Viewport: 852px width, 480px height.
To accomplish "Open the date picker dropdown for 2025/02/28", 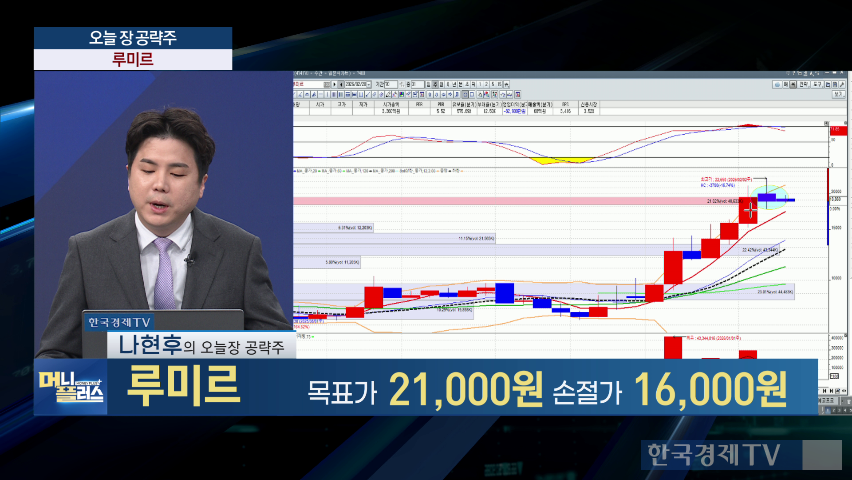I will pos(370,84).
